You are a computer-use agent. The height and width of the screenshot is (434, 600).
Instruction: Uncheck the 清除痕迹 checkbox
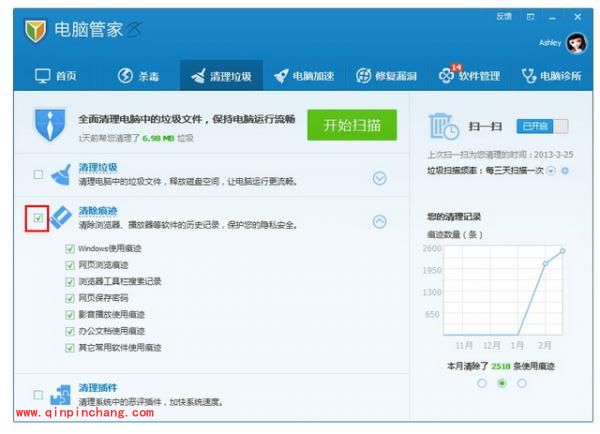point(38,218)
